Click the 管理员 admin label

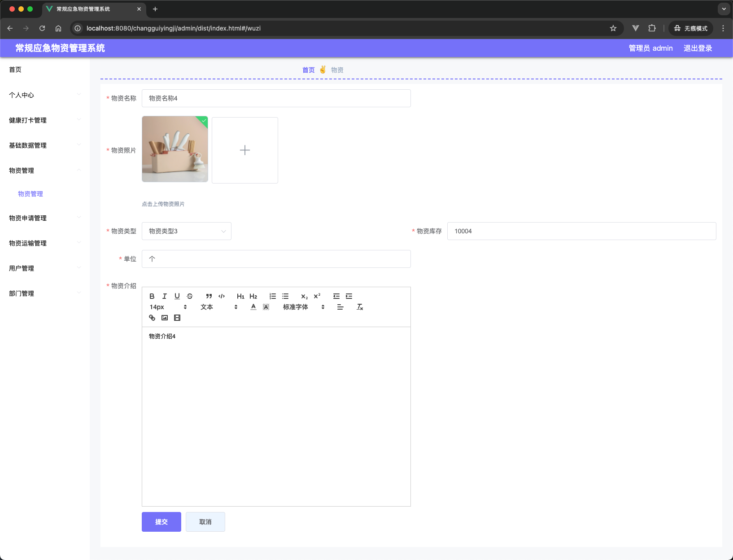tap(650, 48)
